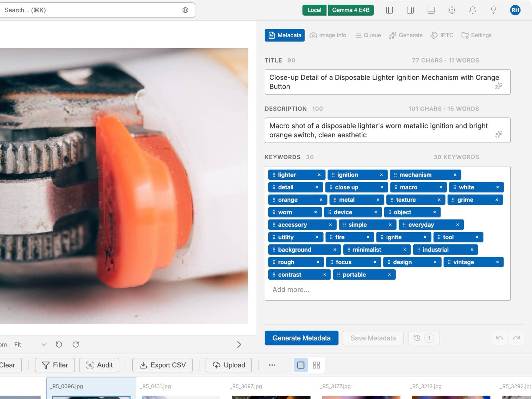Open history versions button

click(x=424, y=338)
